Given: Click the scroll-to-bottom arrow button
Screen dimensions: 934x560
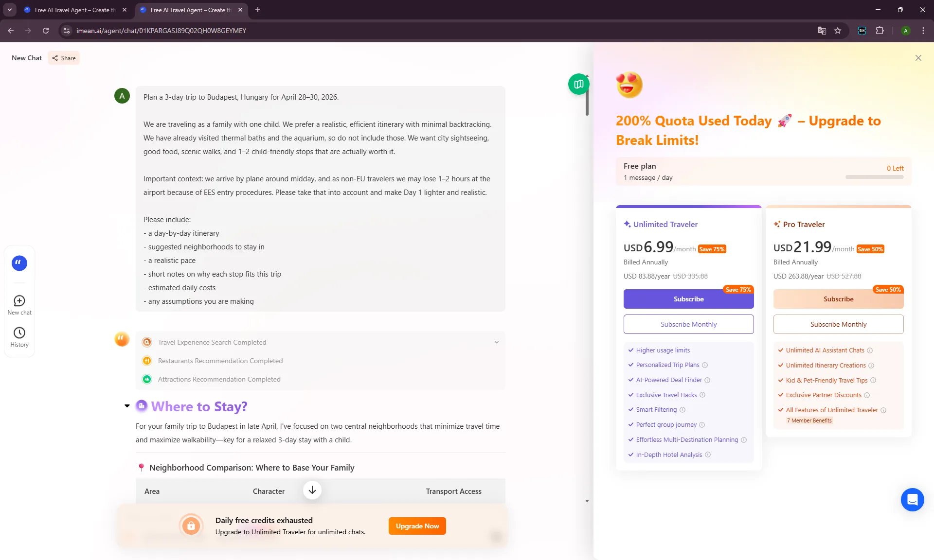Looking at the screenshot, I should coord(312,490).
